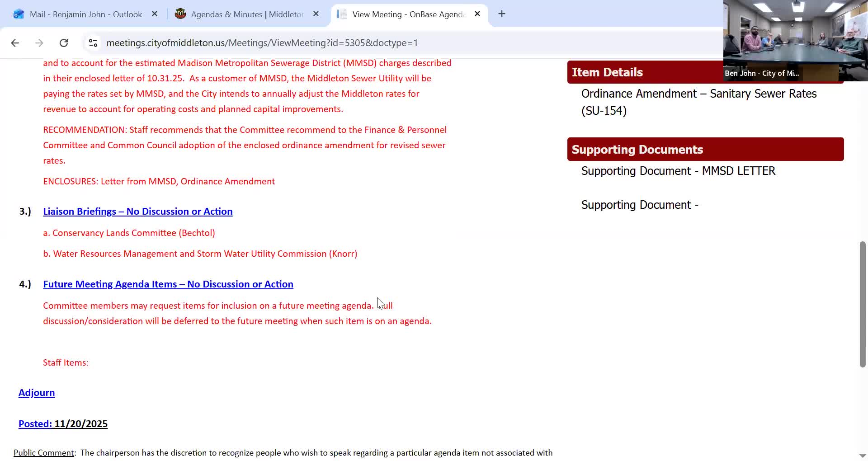Open Supporting Document - MMSD LETTER

[x=678, y=171]
